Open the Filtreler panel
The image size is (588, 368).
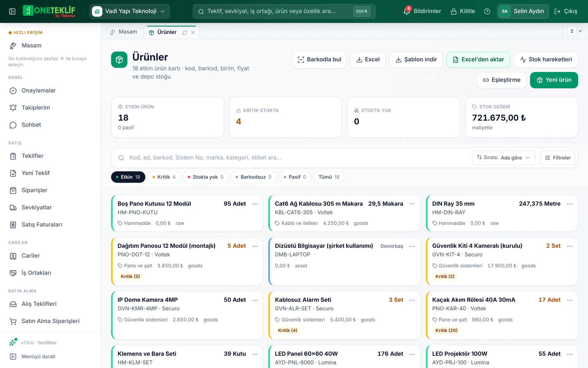558,158
